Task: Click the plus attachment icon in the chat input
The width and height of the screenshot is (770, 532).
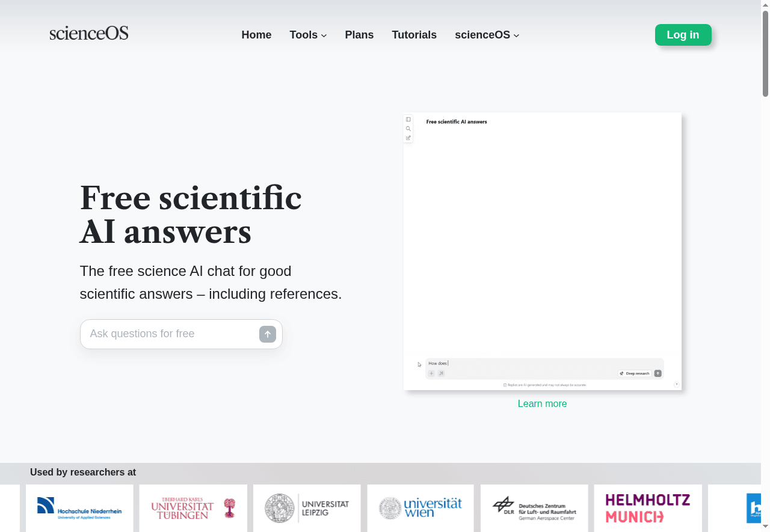Action: [x=431, y=373]
